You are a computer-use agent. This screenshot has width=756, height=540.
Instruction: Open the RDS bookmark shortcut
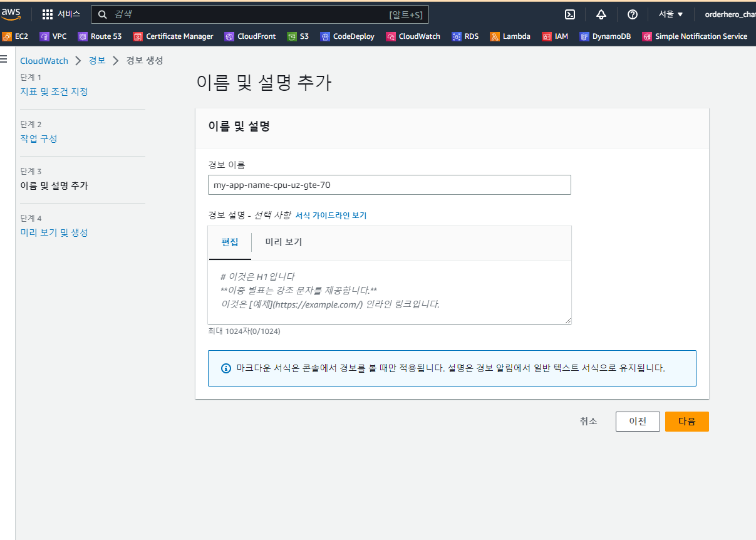[465, 36]
